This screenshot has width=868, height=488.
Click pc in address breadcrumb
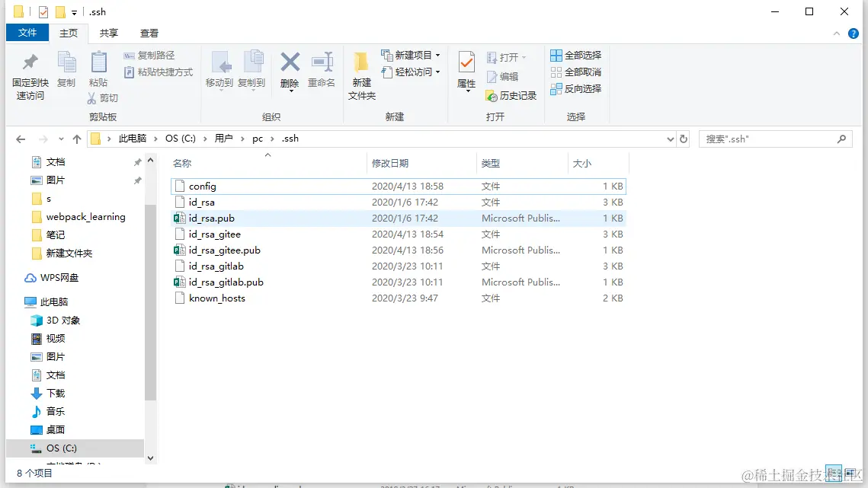pyautogui.click(x=258, y=139)
